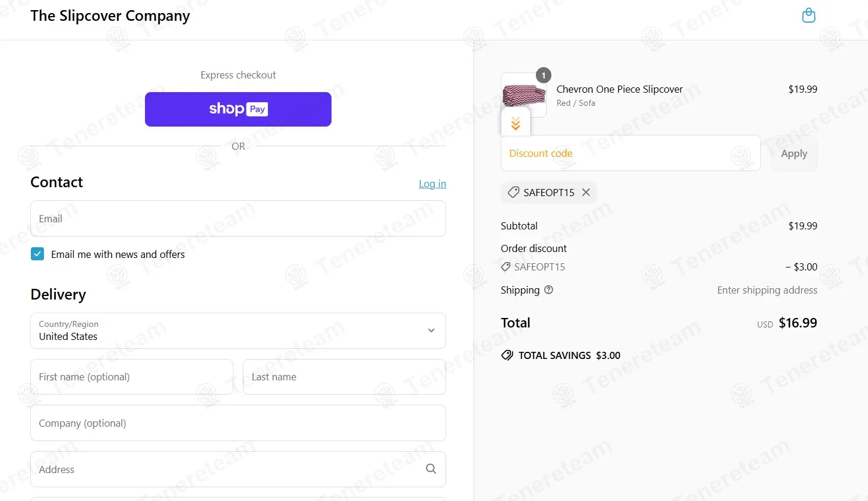Focus the Company (optional) field

[238, 423]
